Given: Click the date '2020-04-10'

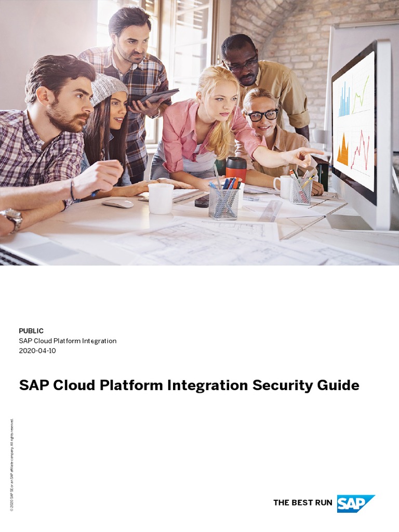Looking at the screenshot, I should pyautogui.click(x=37, y=351).
